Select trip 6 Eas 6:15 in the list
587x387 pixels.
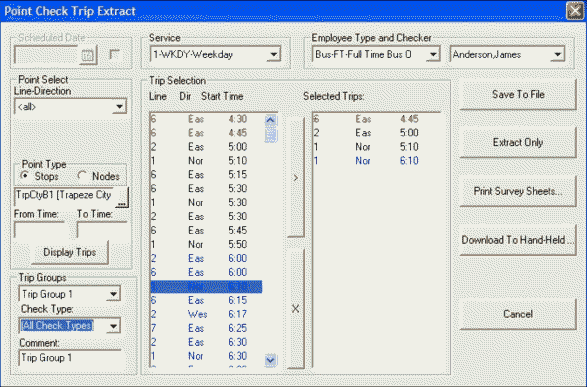pos(207,300)
